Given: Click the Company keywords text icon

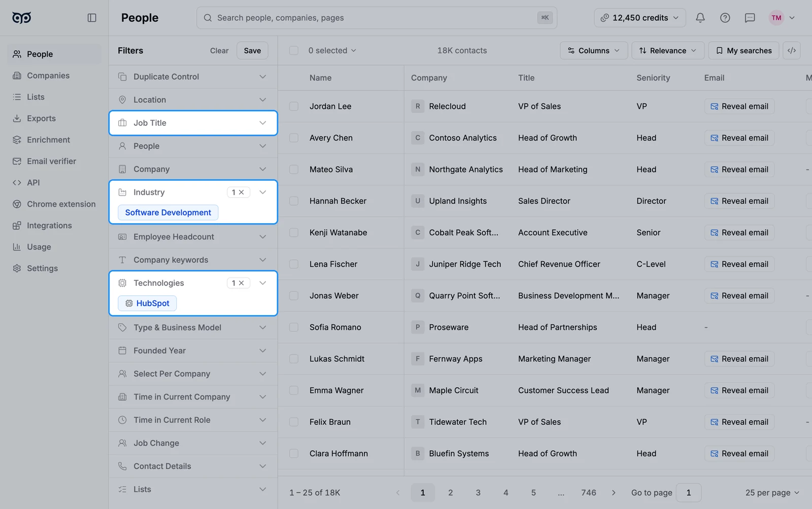Looking at the screenshot, I should [x=122, y=260].
